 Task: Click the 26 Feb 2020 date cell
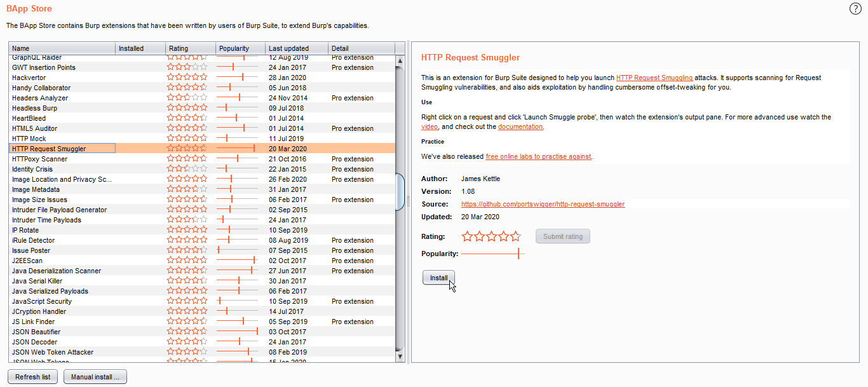(x=287, y=179)
